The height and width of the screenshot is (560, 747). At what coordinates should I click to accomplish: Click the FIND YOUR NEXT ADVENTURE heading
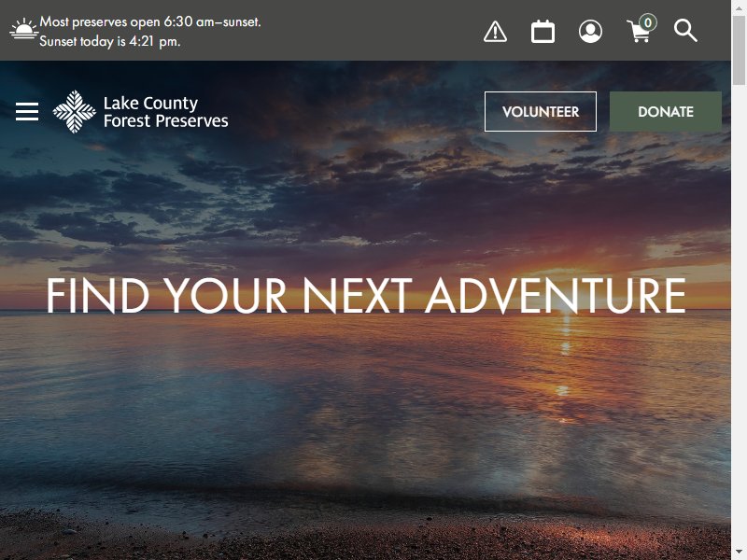[x=366, y=296]
